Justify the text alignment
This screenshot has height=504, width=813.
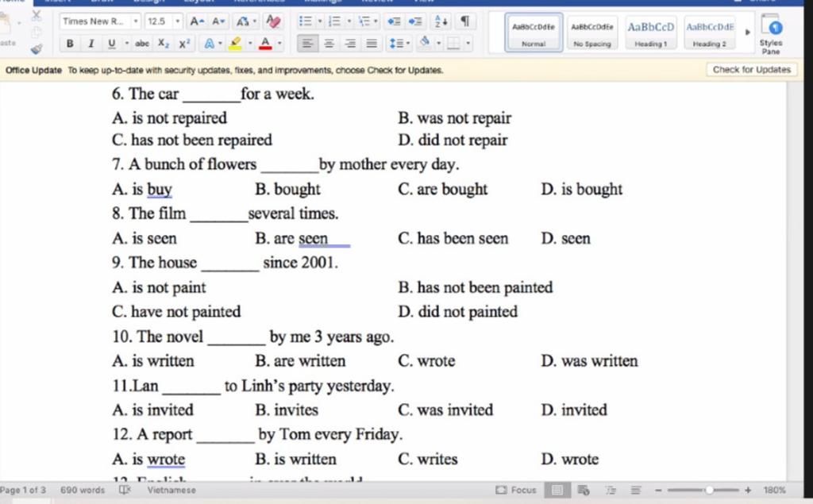click(372, 44)
